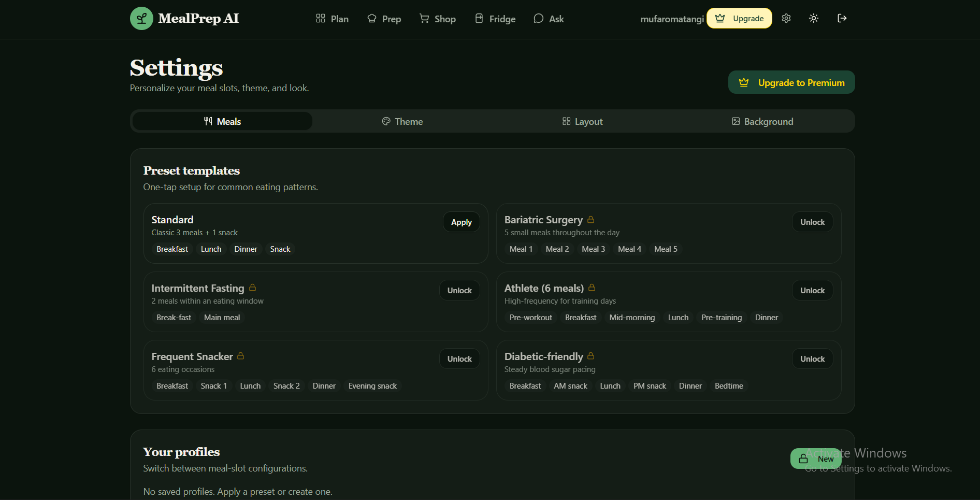Click the Standard preset title

(x=172, y=220)
